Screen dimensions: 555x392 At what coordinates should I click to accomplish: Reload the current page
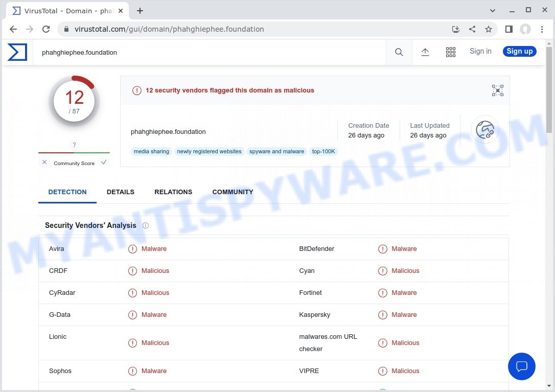pos(46,29)
